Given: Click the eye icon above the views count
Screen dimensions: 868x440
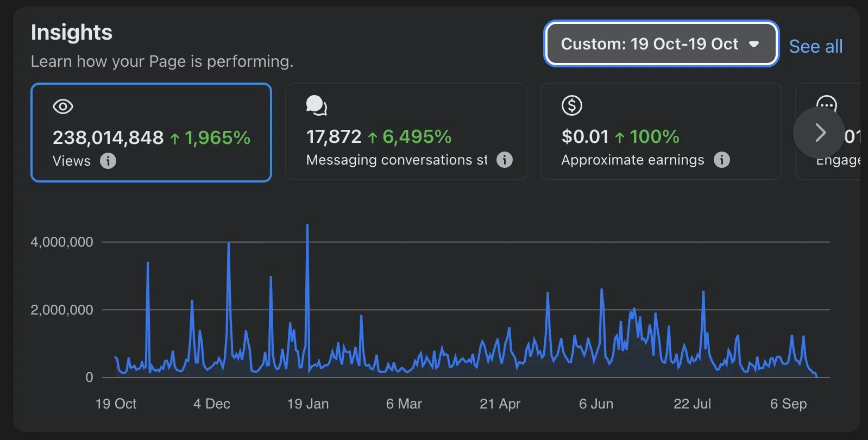Looking at the screenshot, I should (x=63, y=106).
